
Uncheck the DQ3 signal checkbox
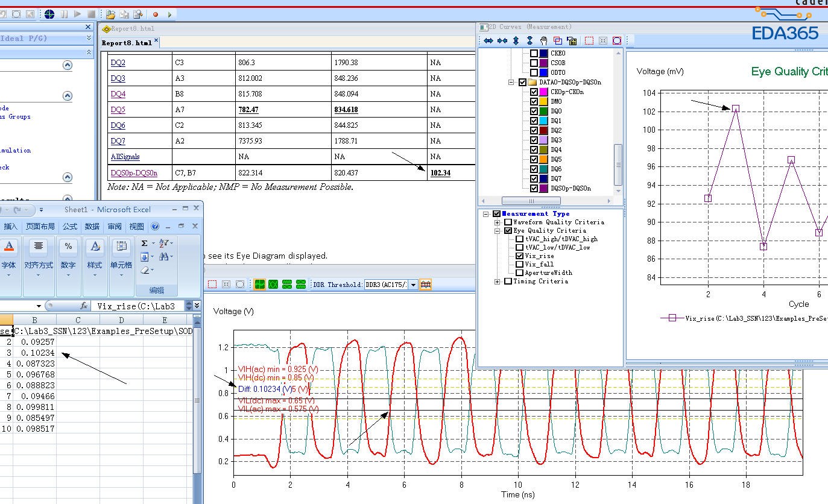(534, 140)
